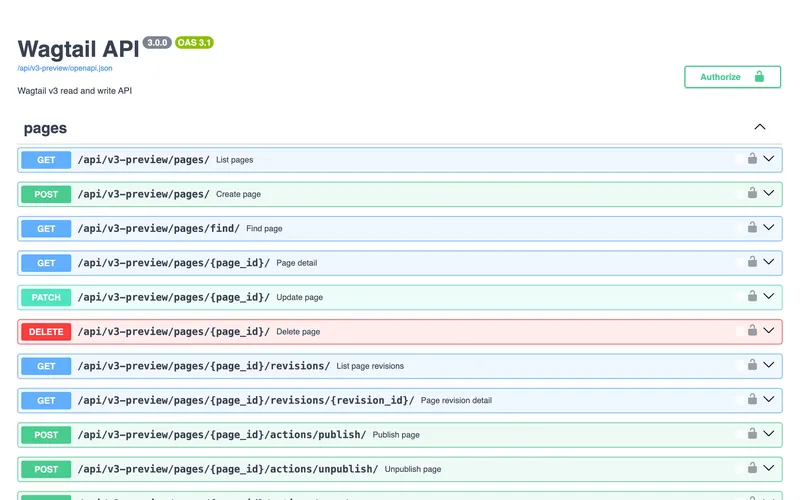Expand the Publish page endpoint chevron
800x500 pixels.
[x=769, y=434]
